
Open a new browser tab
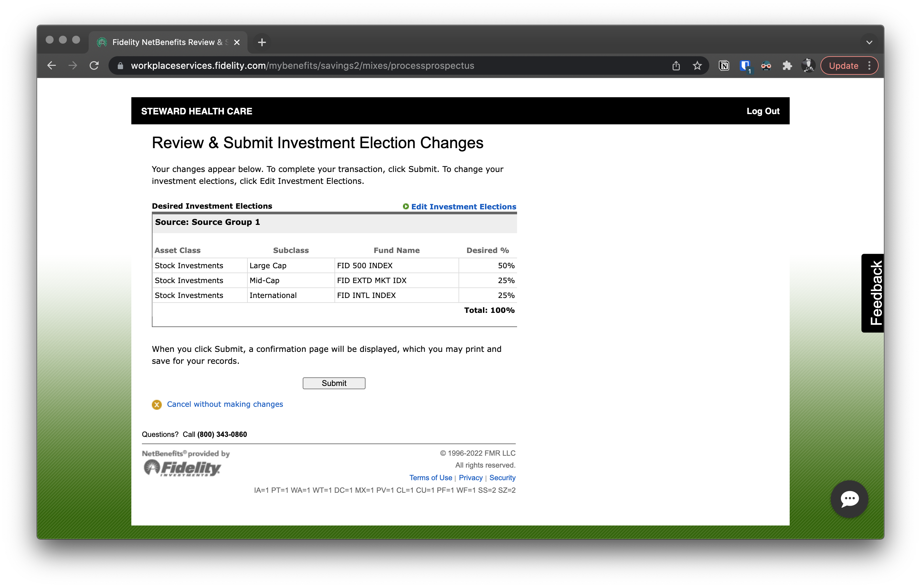pos(262,42)
